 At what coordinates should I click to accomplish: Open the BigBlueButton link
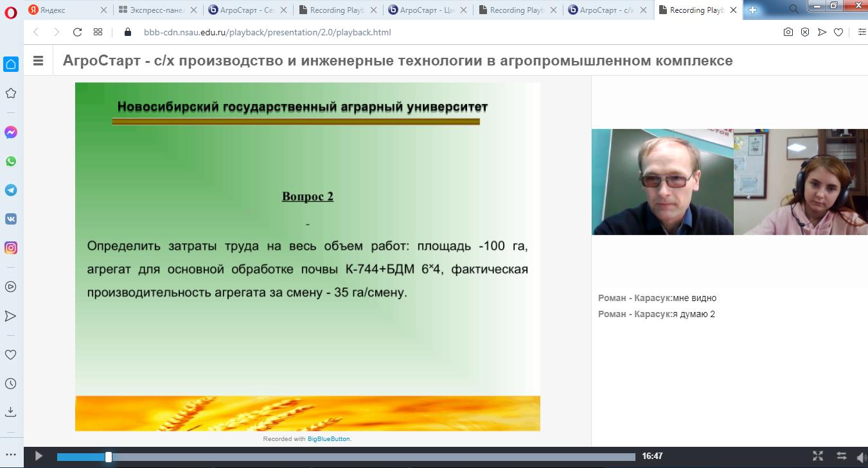(x=328, y=439)
